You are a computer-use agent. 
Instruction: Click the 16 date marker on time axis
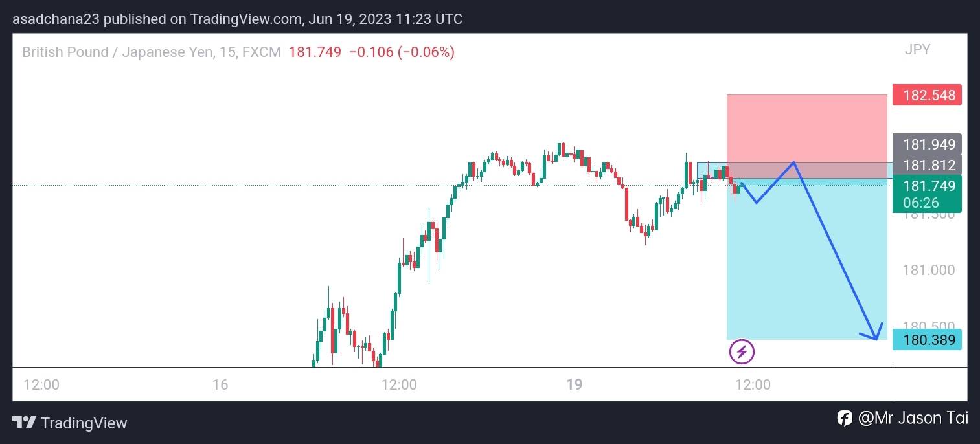[x=220, y=384]
